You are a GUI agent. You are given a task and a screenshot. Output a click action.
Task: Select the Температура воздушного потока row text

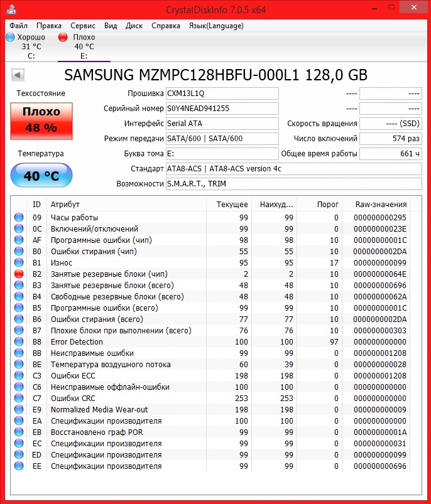[x=111, y=365]
